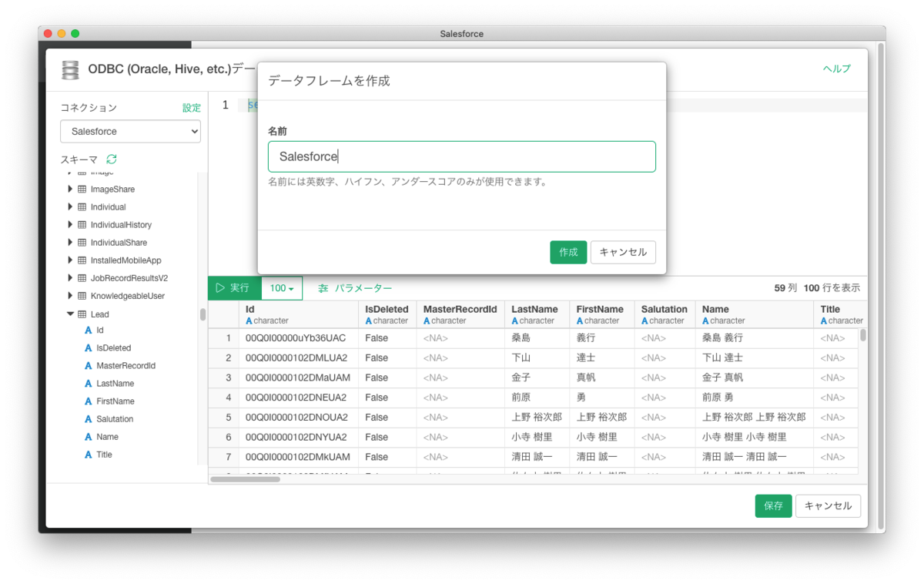Expand the KnowledgeableUser table node
This screenshot has width=924, height=584.
point(70,296)
